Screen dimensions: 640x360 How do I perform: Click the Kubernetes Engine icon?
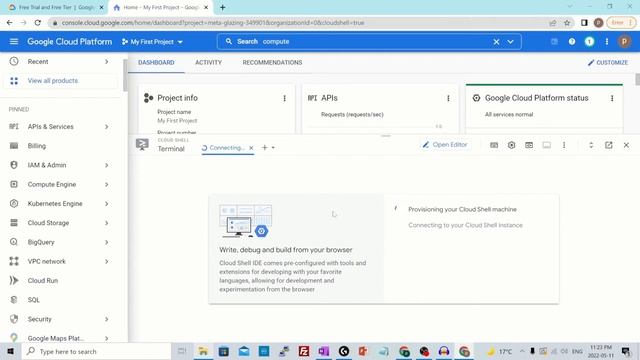14,204
